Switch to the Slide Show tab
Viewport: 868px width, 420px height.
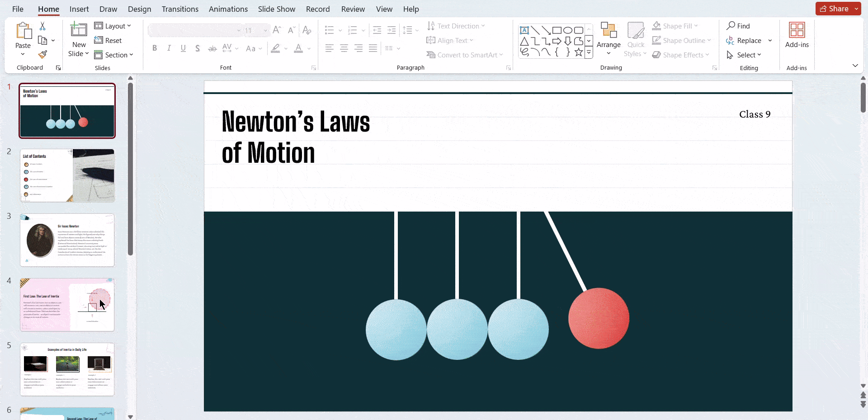(277, 9)
